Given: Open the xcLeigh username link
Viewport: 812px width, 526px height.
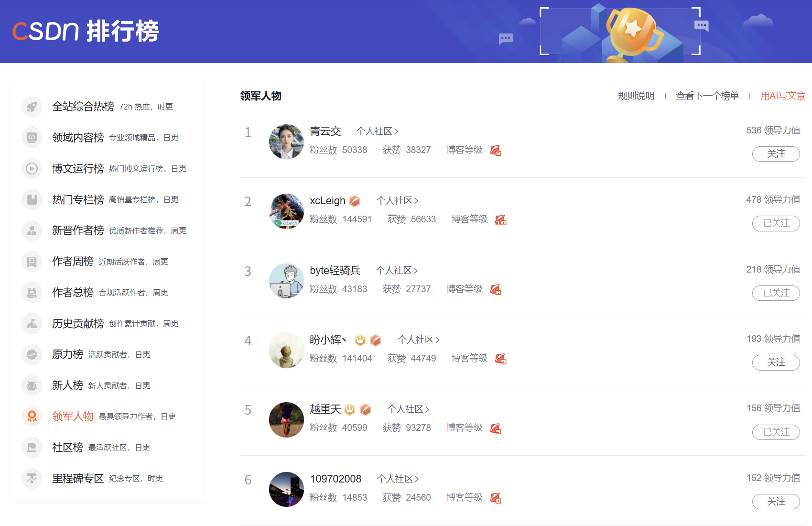Looking at the screenshot, I should (x=327, y=200).
